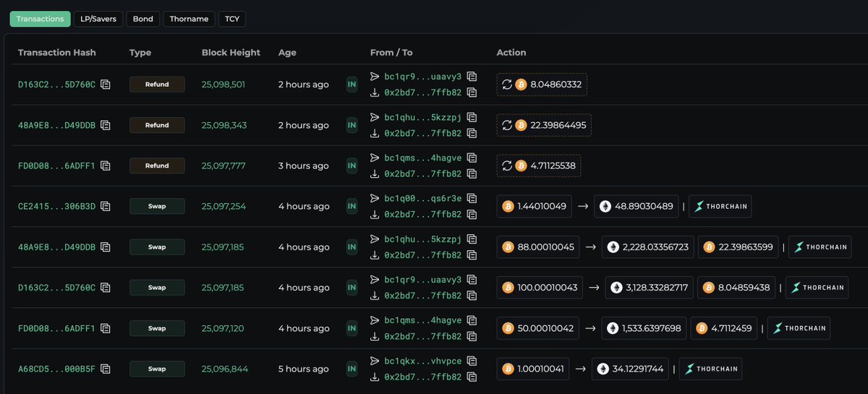Open the Bond tab
The height and width of the screenshot is (394, 868).
[142, 19]
